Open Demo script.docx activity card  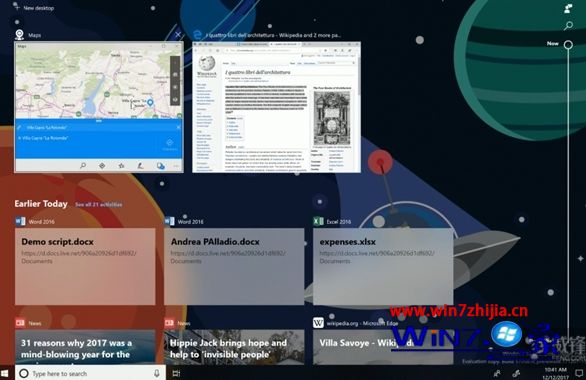click(85, 266)
